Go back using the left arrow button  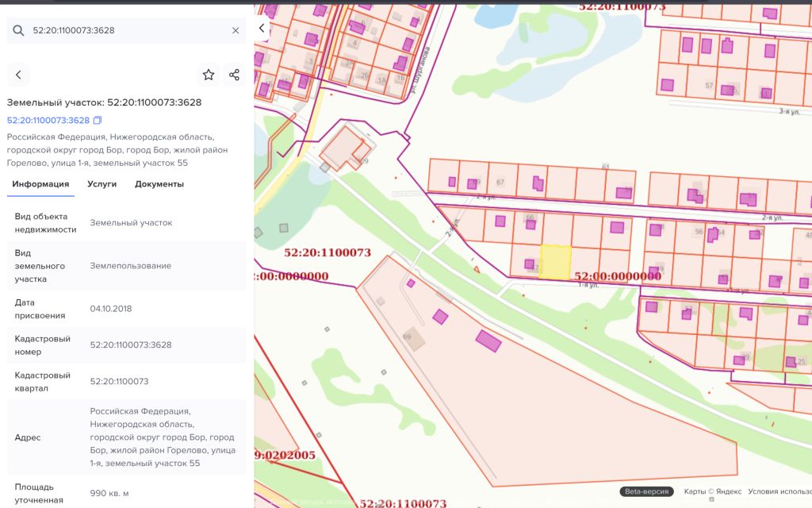(x=18, y=75)
